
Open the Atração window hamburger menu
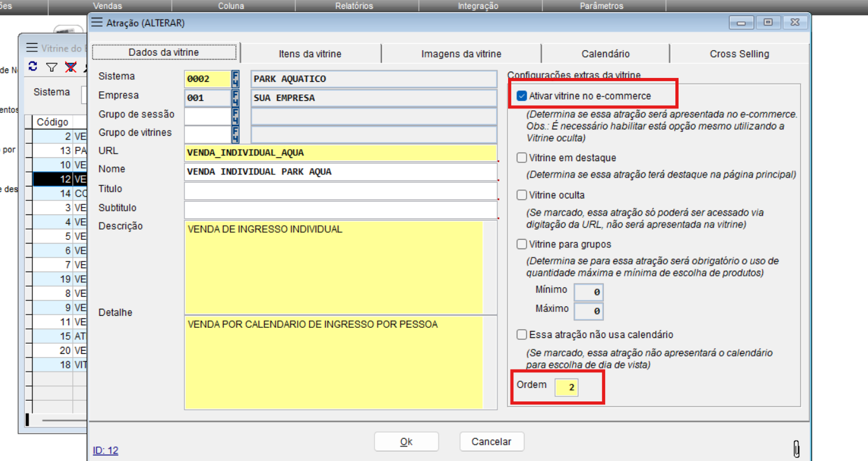point(96,23)
